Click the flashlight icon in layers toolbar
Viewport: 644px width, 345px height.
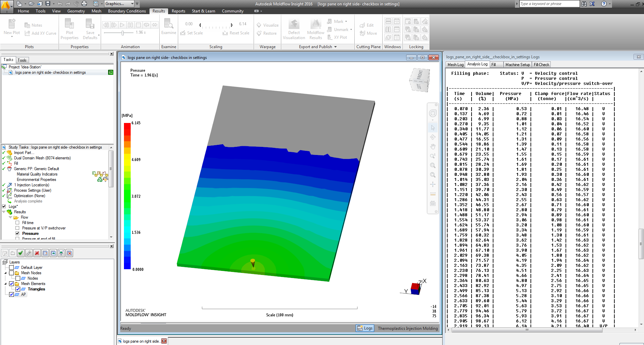pyautogui.click(x=29, y=253)
